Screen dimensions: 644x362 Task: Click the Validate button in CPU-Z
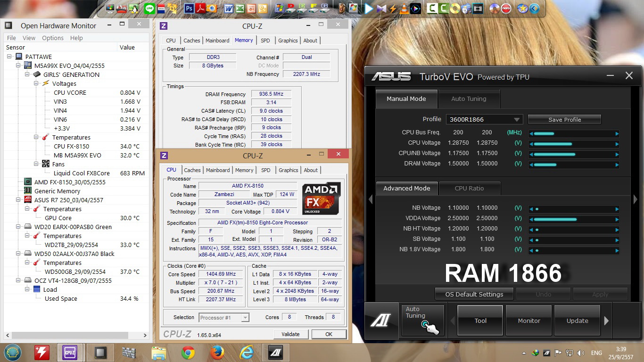coord(290,334)
